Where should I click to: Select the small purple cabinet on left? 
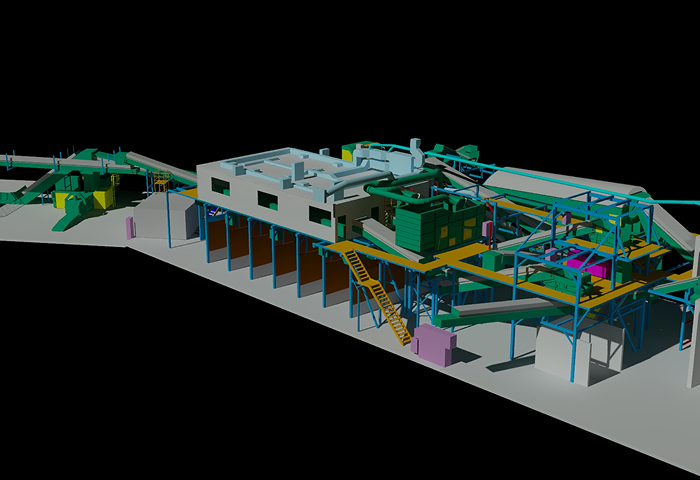(130, 227)
